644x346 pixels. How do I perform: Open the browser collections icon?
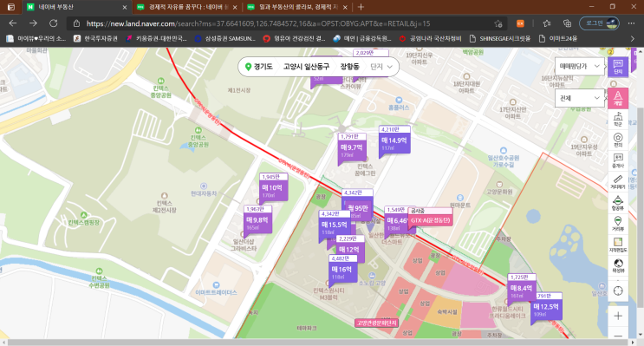pyautogui.click(x=567, y=23)
